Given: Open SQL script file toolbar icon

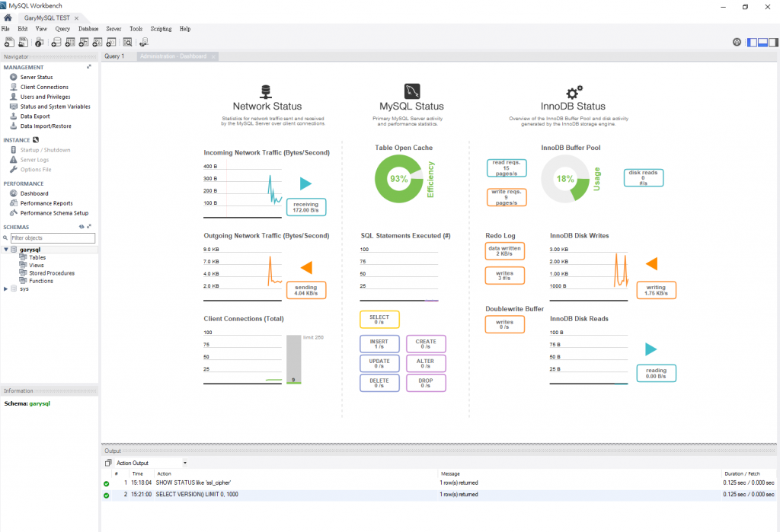Looking at the screenshot, I should point(23,43).
